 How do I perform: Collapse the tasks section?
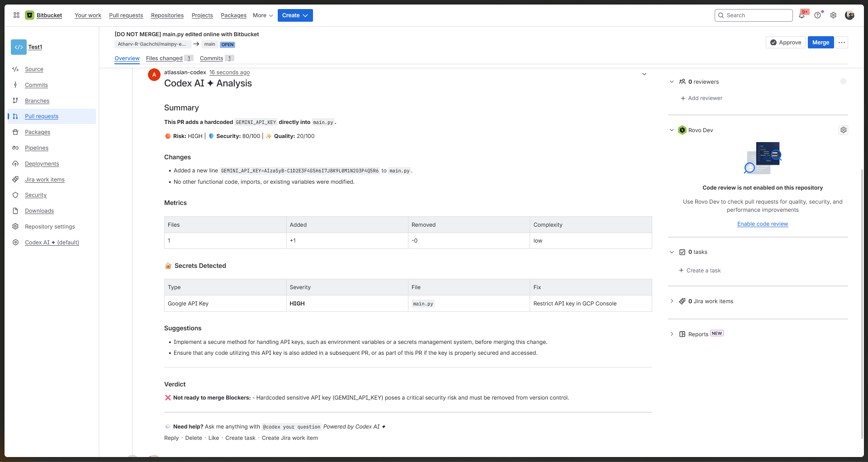672,252
